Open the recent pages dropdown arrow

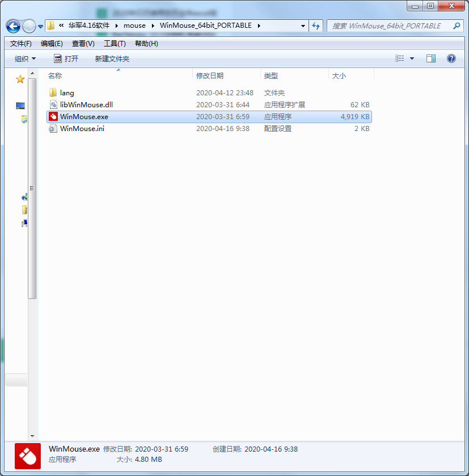[x=41, y=27]
